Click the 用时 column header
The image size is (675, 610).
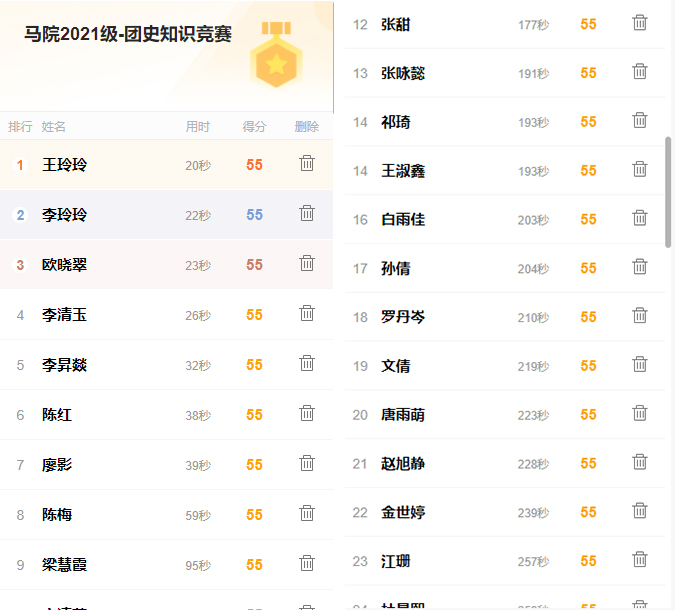197,127
